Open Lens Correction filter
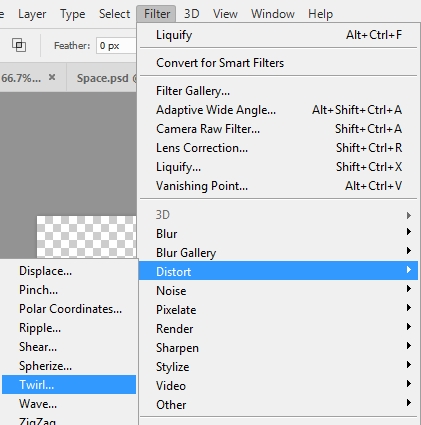421x425 pixels. point(278,148)
